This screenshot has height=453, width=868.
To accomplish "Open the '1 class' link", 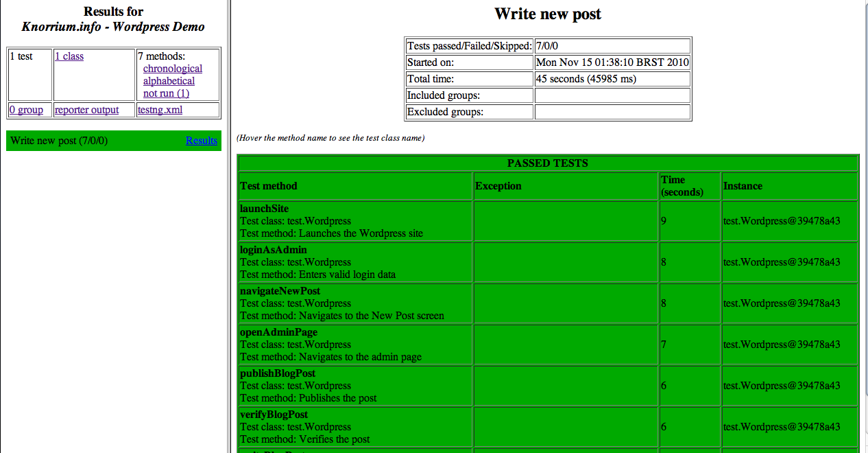I will (69, 56).
